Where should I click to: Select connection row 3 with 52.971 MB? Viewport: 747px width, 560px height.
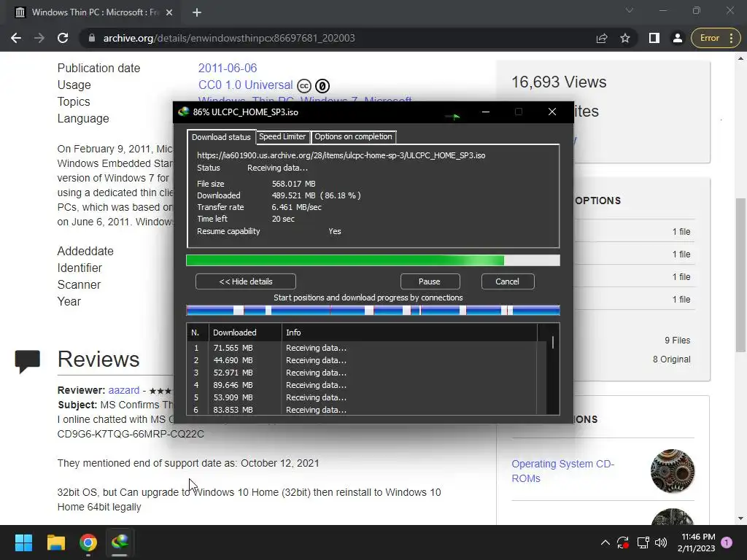click(362, 373)
